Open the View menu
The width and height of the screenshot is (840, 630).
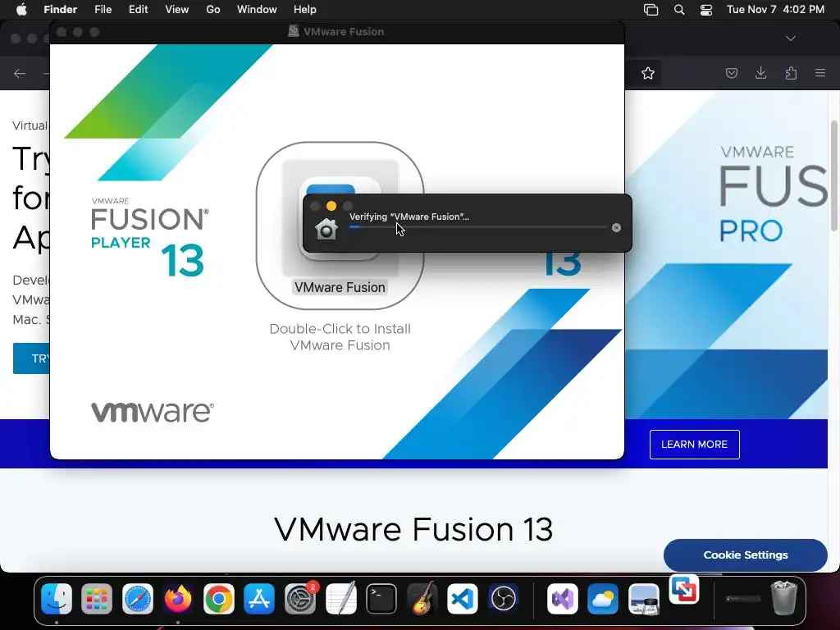(177, 10)
